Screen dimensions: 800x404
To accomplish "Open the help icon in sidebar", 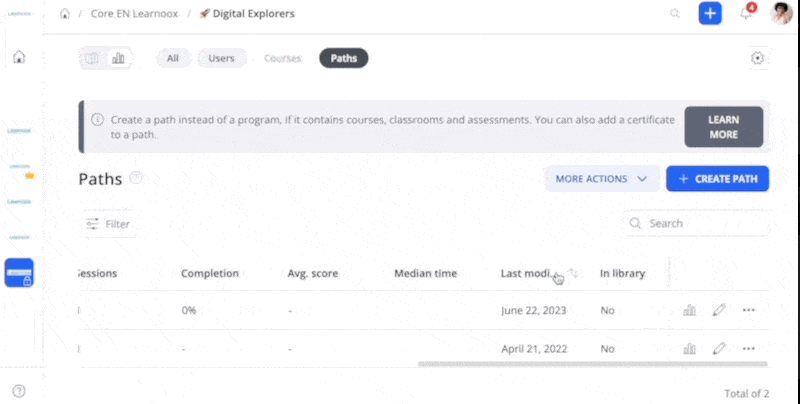I will point(19,391).
